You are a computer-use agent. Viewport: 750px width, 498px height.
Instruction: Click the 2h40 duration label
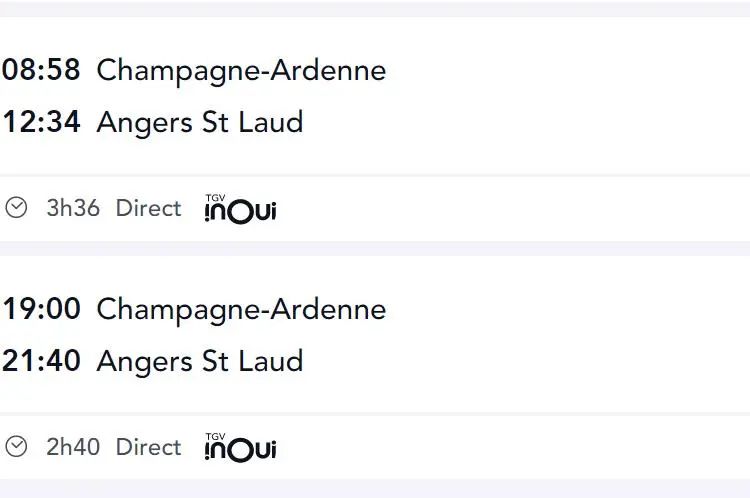(73, 447)
